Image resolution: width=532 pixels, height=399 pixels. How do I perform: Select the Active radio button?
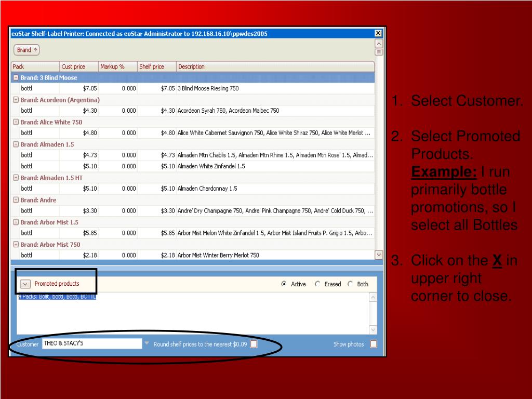coord(284,284)
